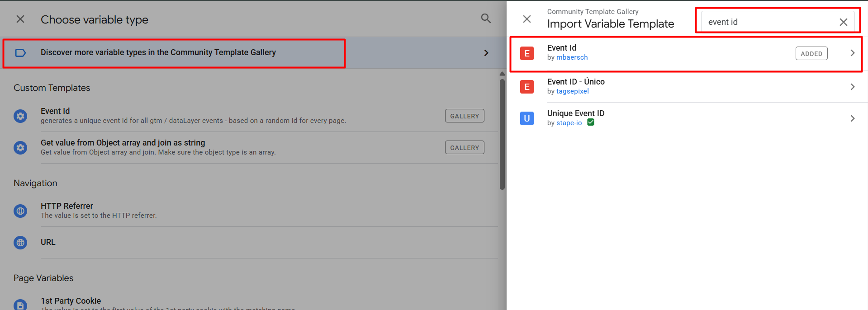Click the search magnifier in Choose variable type
Viewport: 868px width, 310px height.
click(486, 19)
